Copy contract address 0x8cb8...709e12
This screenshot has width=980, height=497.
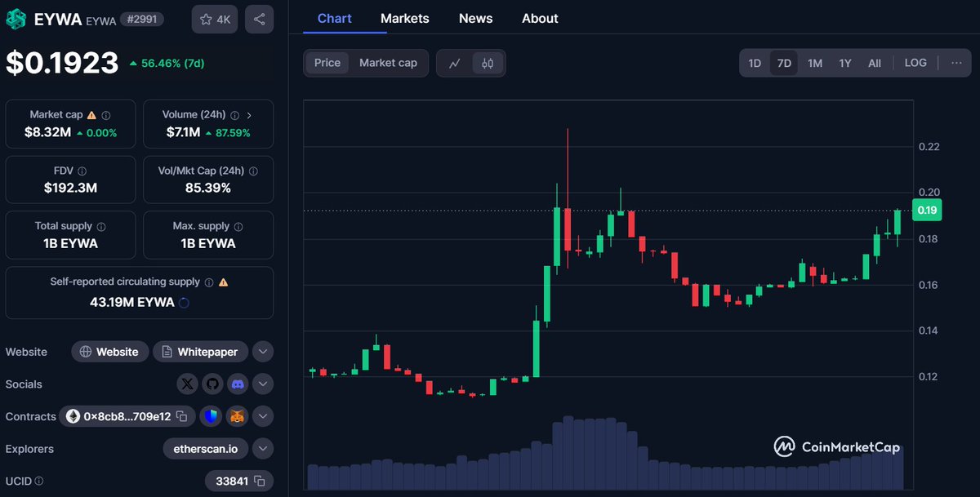181,416
